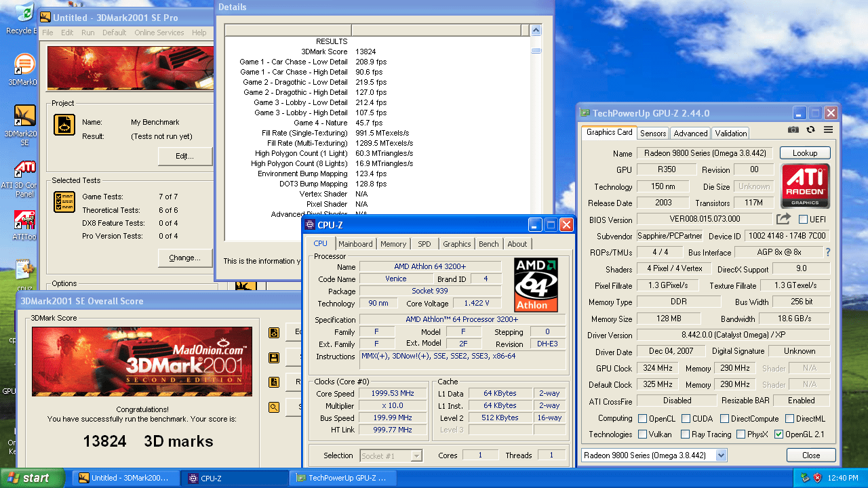Toggle the CUDA checkbox
Image resolution: width=868 pixels, height=488 pixels.
[686, 419]
